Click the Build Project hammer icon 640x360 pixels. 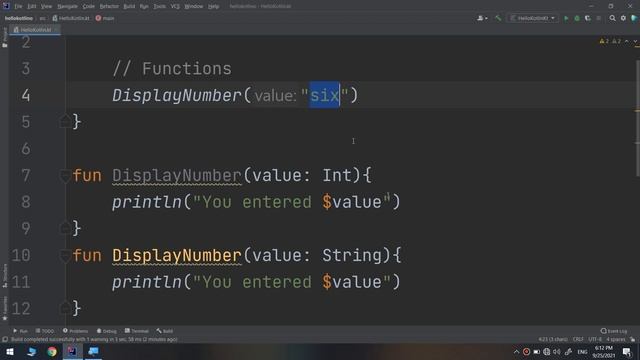(498, 18)
